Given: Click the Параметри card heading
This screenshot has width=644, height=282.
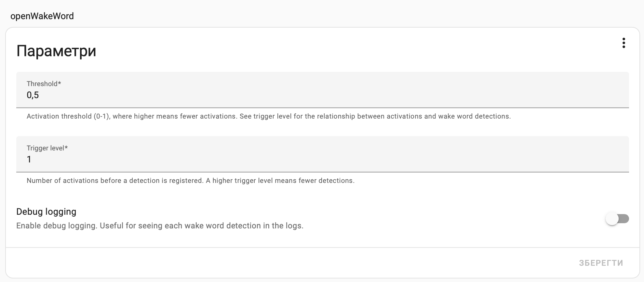Looking at the screenshot, I should [x=56, y=51].
